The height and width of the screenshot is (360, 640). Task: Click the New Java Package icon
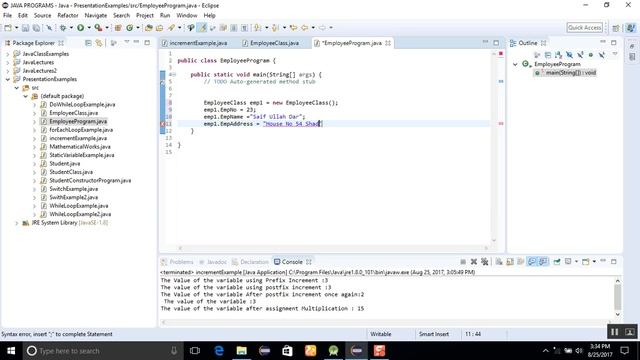tap(118, 28)
